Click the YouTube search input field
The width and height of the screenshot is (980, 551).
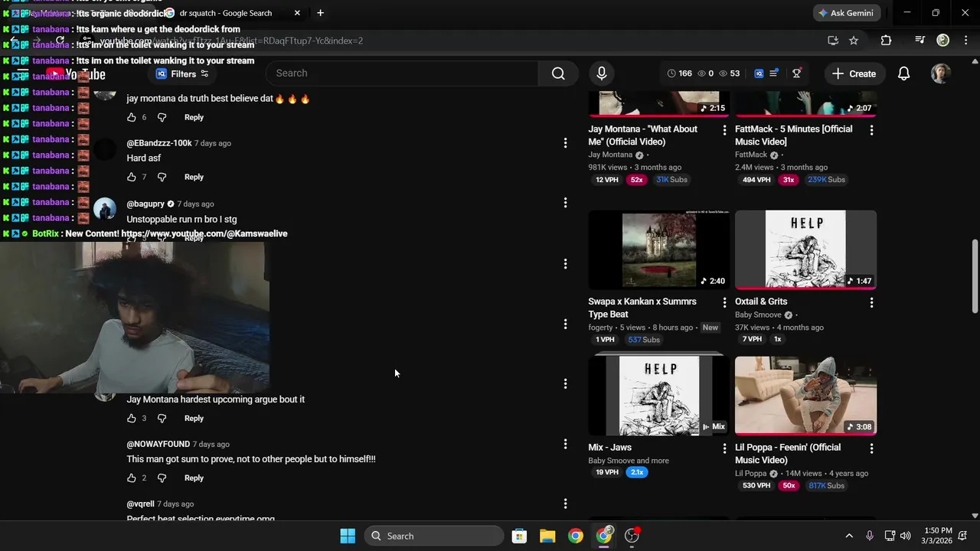coord(402,73)
